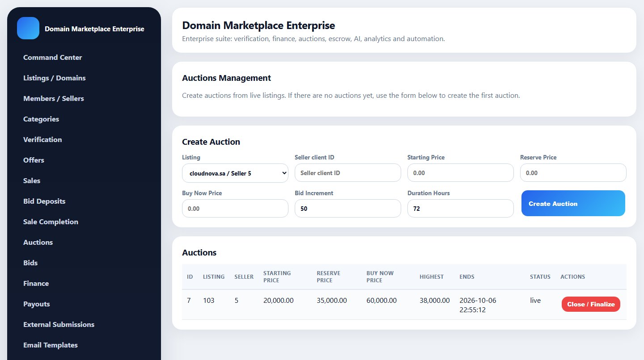Go to External Submissions

(59, 324)
